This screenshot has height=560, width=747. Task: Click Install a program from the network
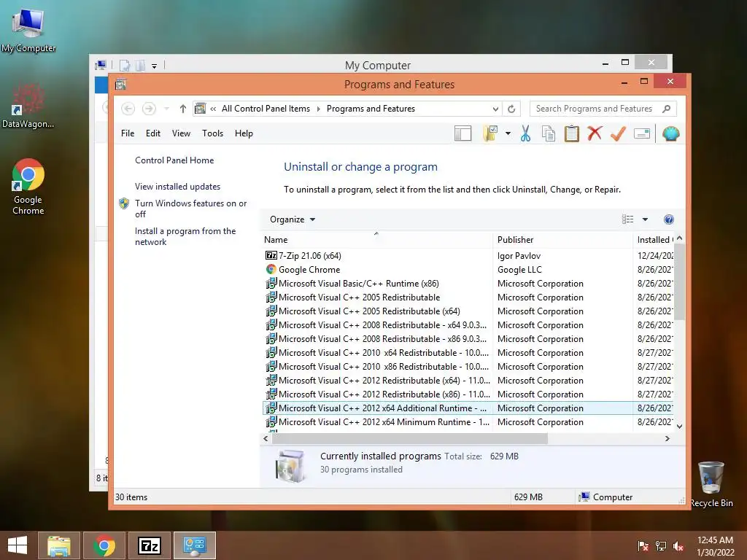pos(185,236)
